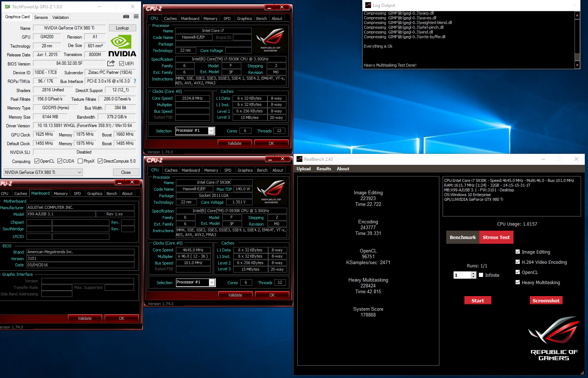Open the SPD tab in lower CPU-Z
Viewport: 588px width, 378px height.
click(x=228, y=170)
